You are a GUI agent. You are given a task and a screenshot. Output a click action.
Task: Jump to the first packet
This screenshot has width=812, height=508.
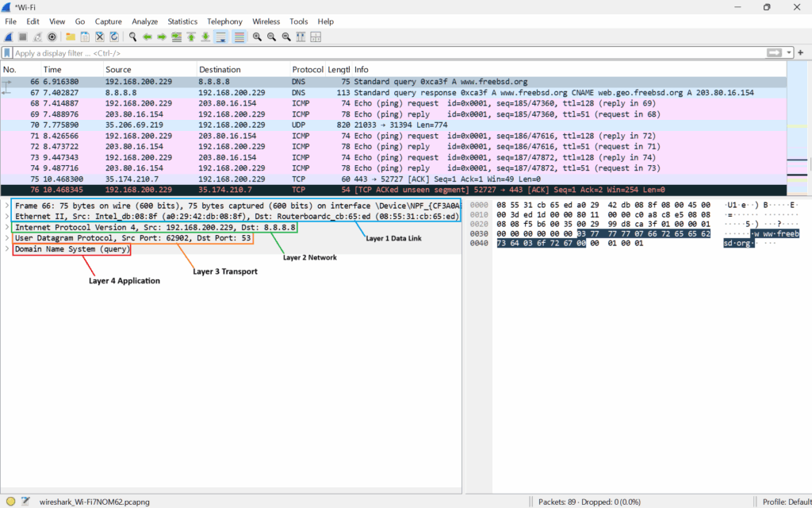pyautogui.click(x=191, y=37)
